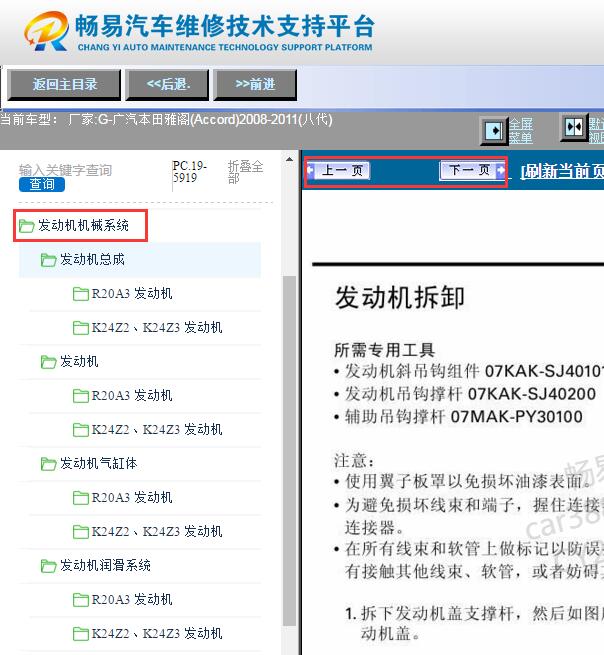604x655 pixels.
Task: Collapse the 发动机机械系统 folder icon
Action: click(27, 226)
